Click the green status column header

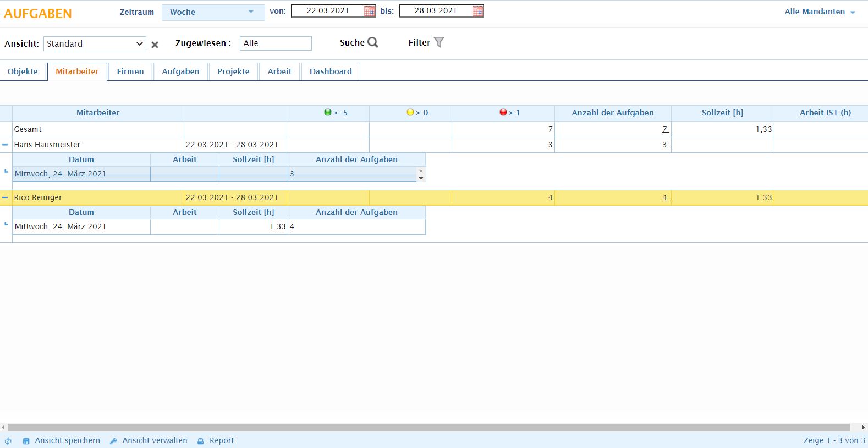(x=328, y=113)
